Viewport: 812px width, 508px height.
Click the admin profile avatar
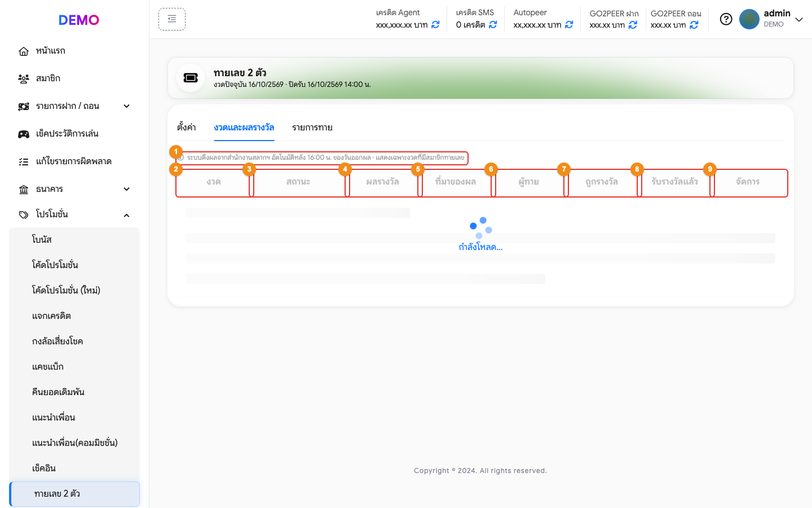pos(749,19)
